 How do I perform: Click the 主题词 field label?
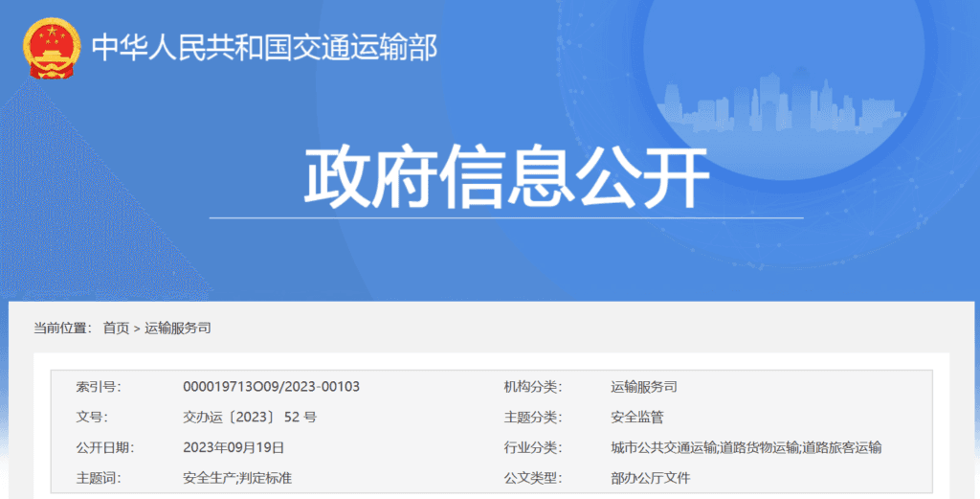coord(99,478)
